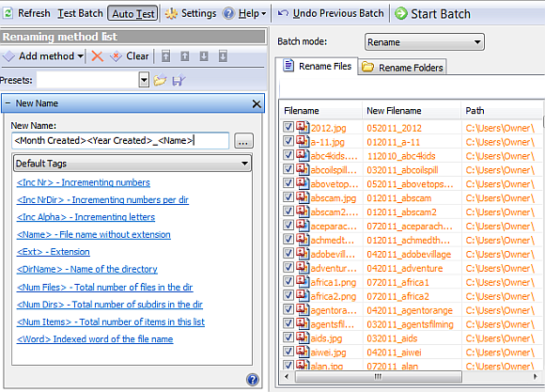Uncheck the abscam.jpg file checkbox
The width and height of the screenshot is (545, 392).
pyautogui.click(x=288, y=196)
